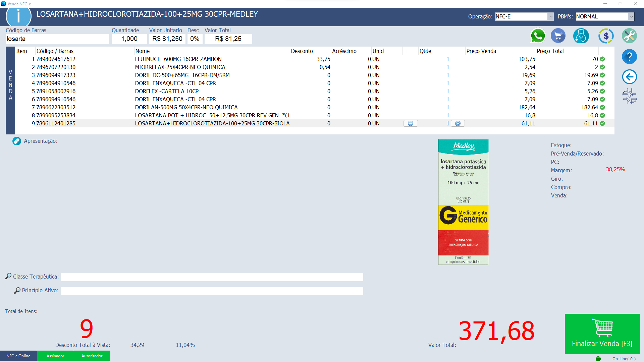The image size is (644, 362).
Task: Click the back arrow circle icon
Action: point(629,77)
